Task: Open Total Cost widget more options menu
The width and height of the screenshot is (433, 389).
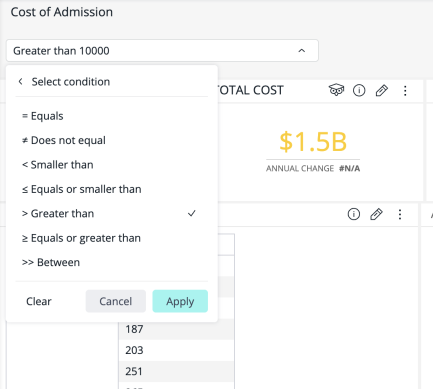Action: pyautogui.click(x=405, y=90)
